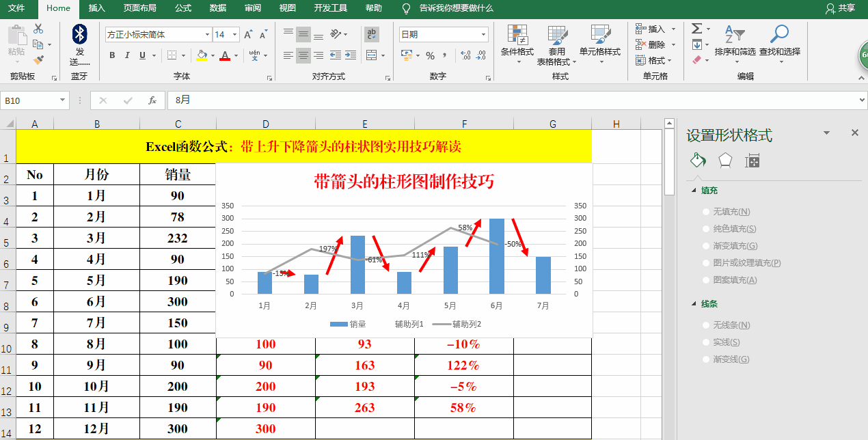Collapse the 填充 section

pos(695,191)
